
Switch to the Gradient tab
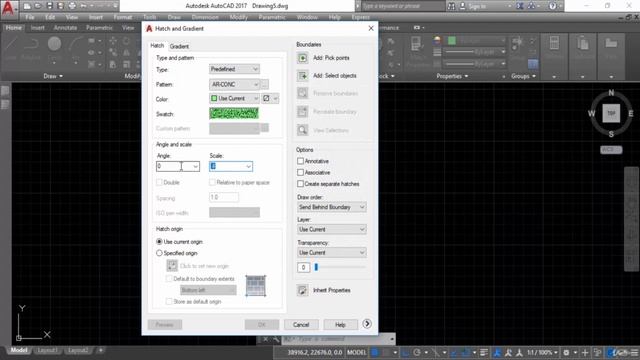pyautogui.click(x=179, y=47)
